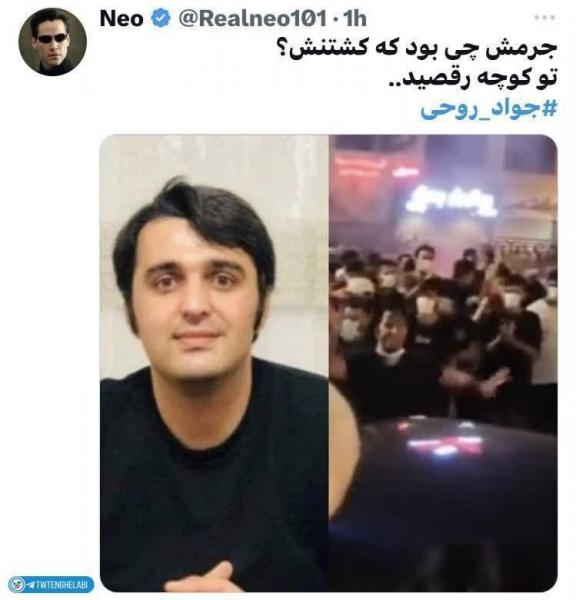Click the glowing neon sign in right photo

pos(451,201)
